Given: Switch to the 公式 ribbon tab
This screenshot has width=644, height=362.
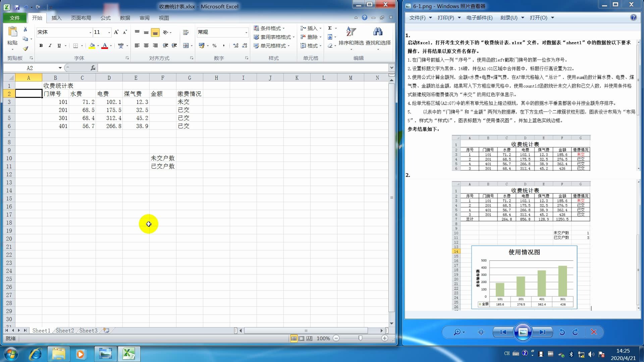Looking at the screenshot, I should (x=105, y=18).
